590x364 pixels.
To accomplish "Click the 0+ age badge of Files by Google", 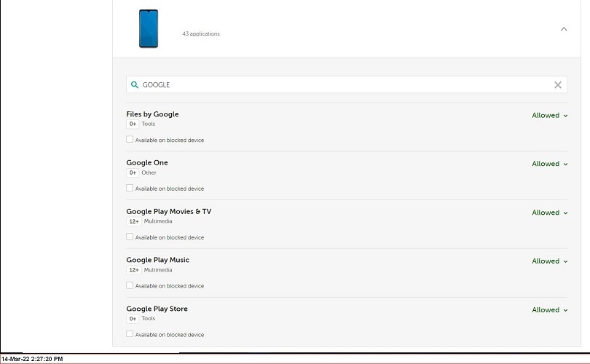I will (133, 124).
